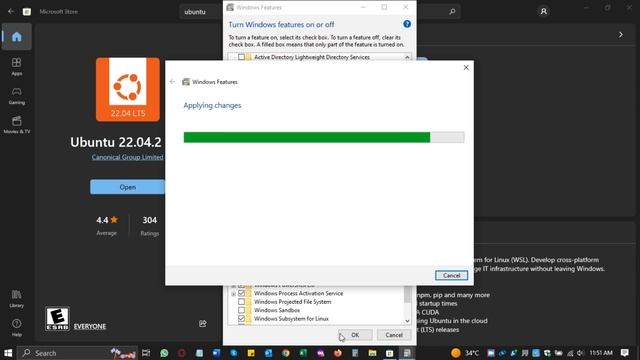Click the Ubuntu 22.04 LTS app logo

point(128,89)
